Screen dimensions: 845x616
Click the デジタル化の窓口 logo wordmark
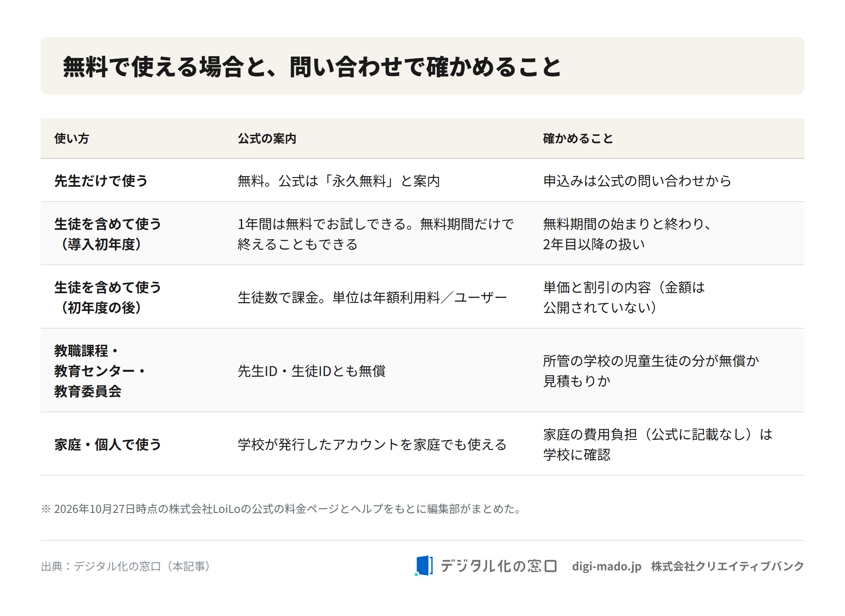(x=499, y=566)
